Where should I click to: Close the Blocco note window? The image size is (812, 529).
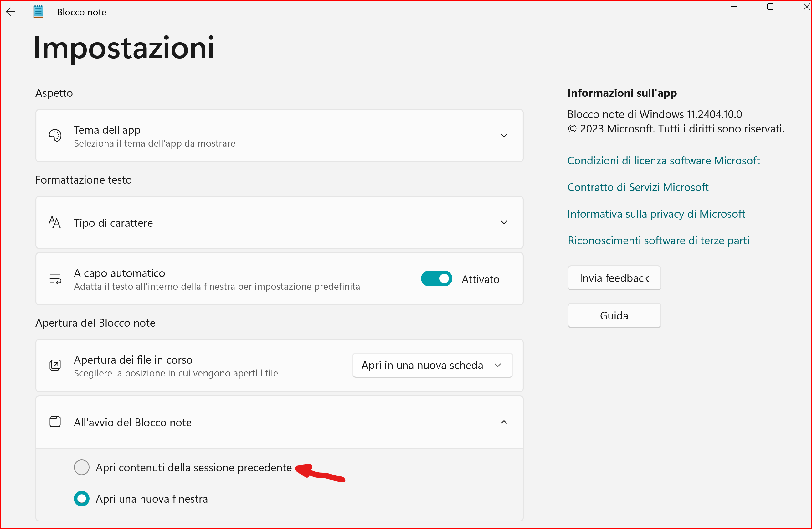(807, 7)
